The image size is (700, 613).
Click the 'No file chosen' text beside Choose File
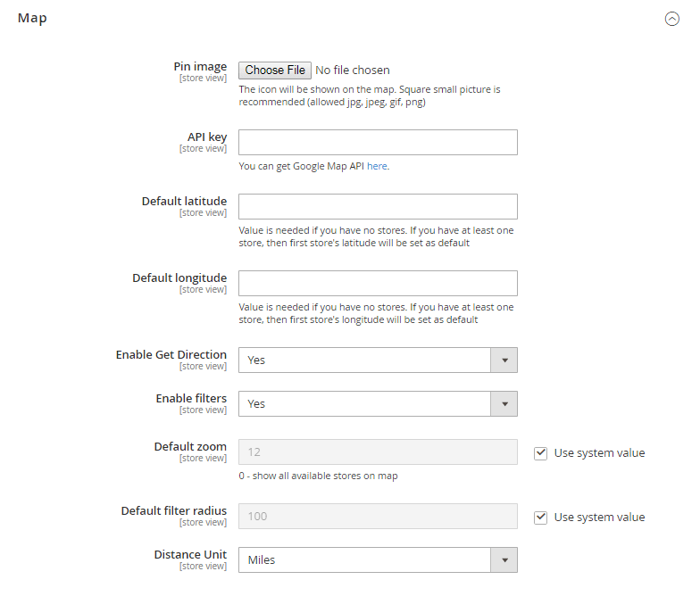point(353,70)
